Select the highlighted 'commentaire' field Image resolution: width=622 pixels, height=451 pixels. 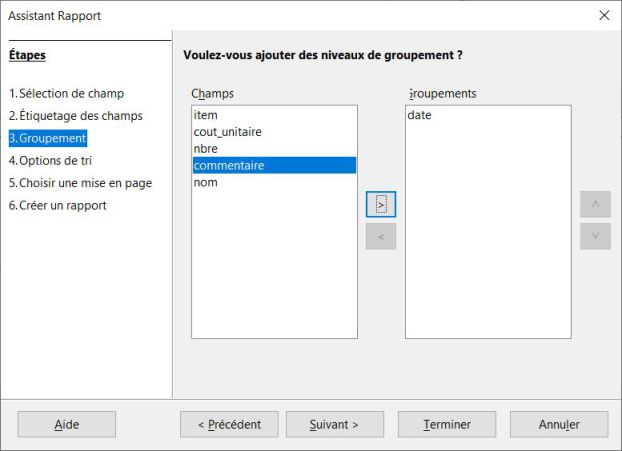(230, 166)
